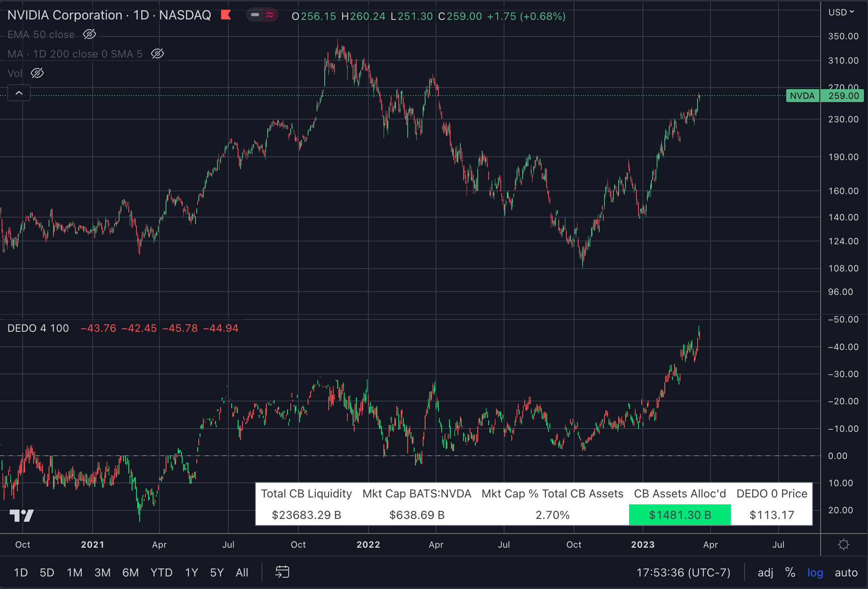Toggle the log scale button
This screenshot has height=589, width=868.
pos(815,572)
